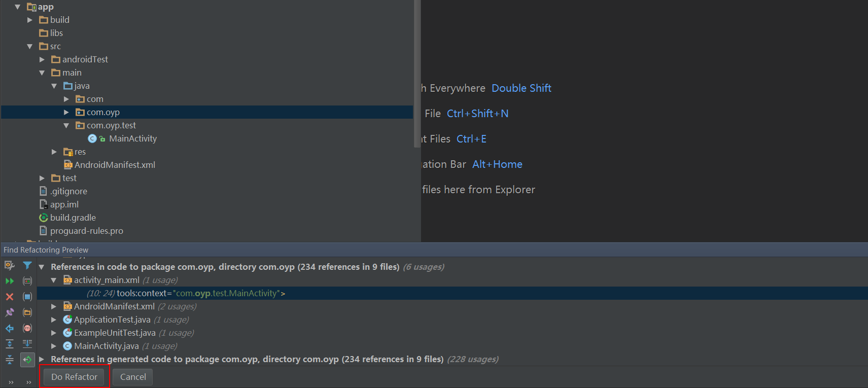Collapse the com.oyp.test package arrow
Viewport: 868px width, 388px height.
(66, 125)
